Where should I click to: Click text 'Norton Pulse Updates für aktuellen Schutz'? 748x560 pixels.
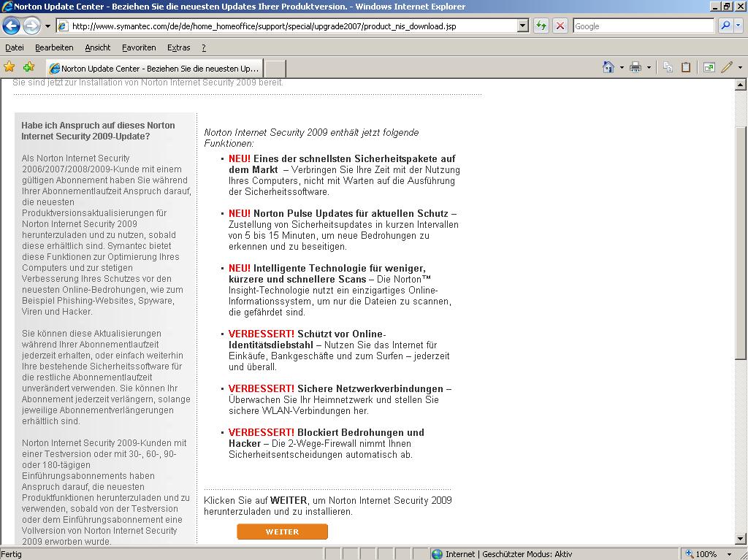(351, 213)
